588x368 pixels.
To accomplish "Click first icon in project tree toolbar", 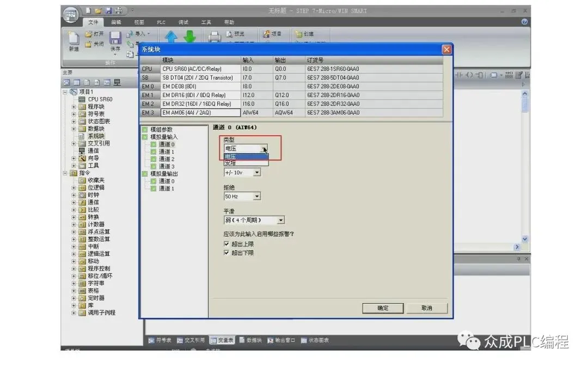I will click(66, 82).
